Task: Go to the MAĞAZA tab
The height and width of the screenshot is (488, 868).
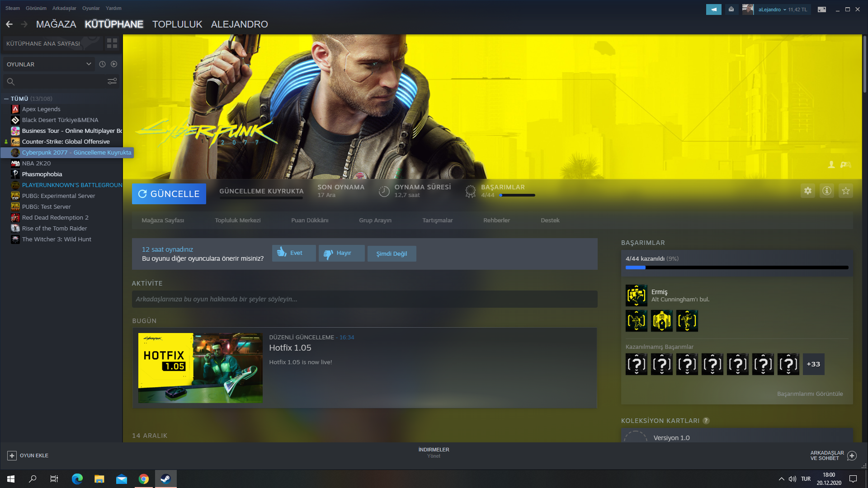Action: tap(56, 24)
